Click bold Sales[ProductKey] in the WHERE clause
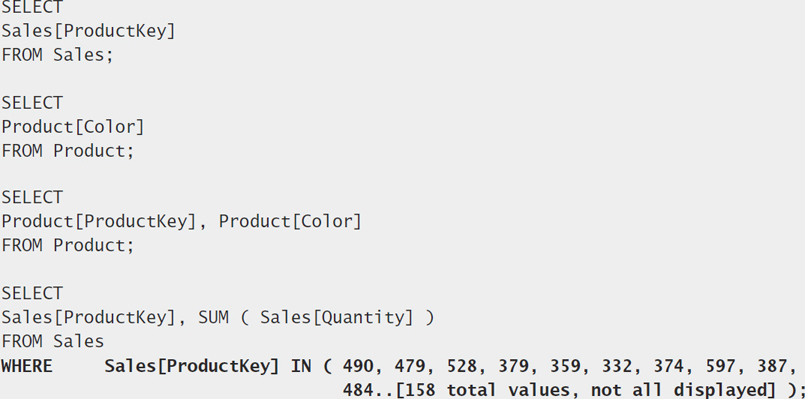Screen dimensions: 805x399 pos(192,366)
